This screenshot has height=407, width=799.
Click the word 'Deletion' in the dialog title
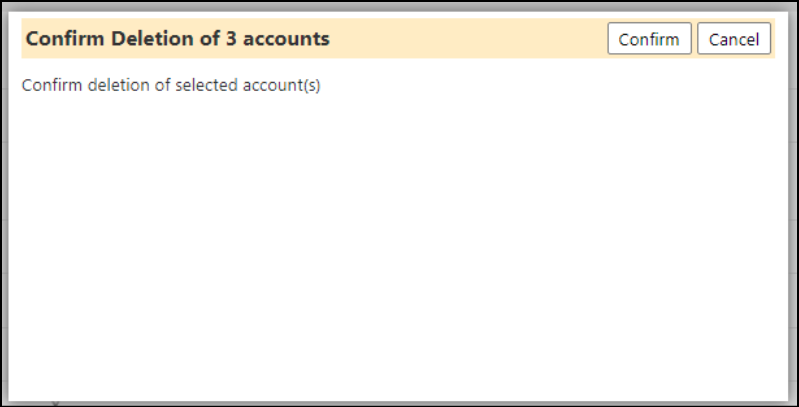pos(152,39)
